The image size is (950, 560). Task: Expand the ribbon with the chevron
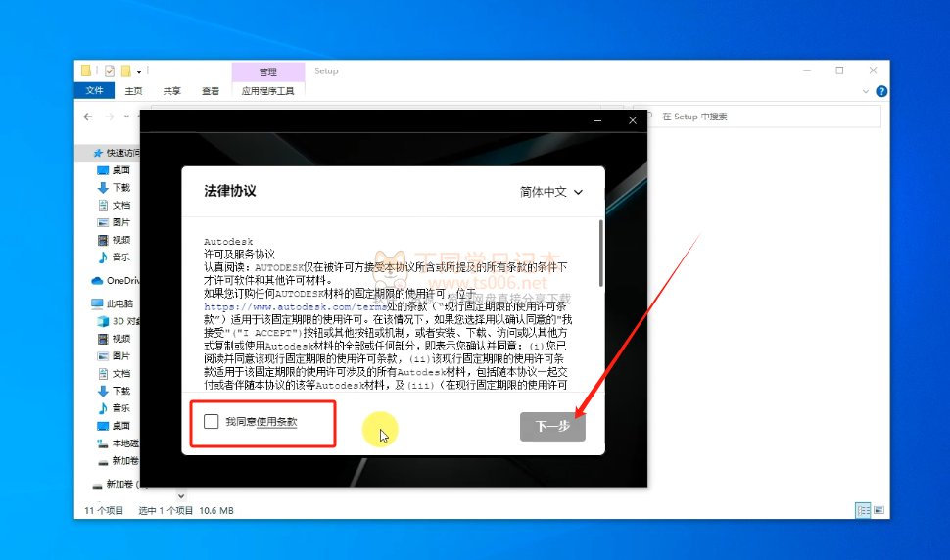pyautogui.click(x=865, y=91)
